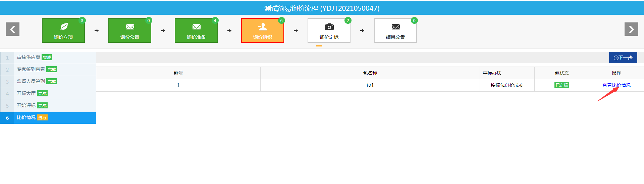Select sidebar item 开始评标
Image resolution: width=644 pixels, height=184 pixels.
(48, 106)
